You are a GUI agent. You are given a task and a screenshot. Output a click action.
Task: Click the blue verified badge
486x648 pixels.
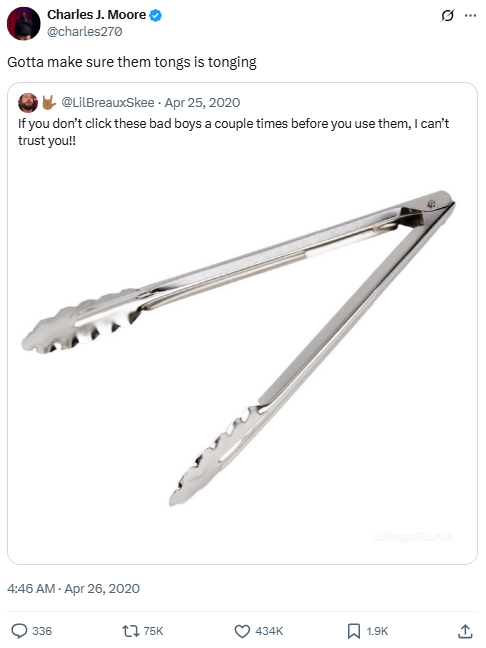coord(155,16)
